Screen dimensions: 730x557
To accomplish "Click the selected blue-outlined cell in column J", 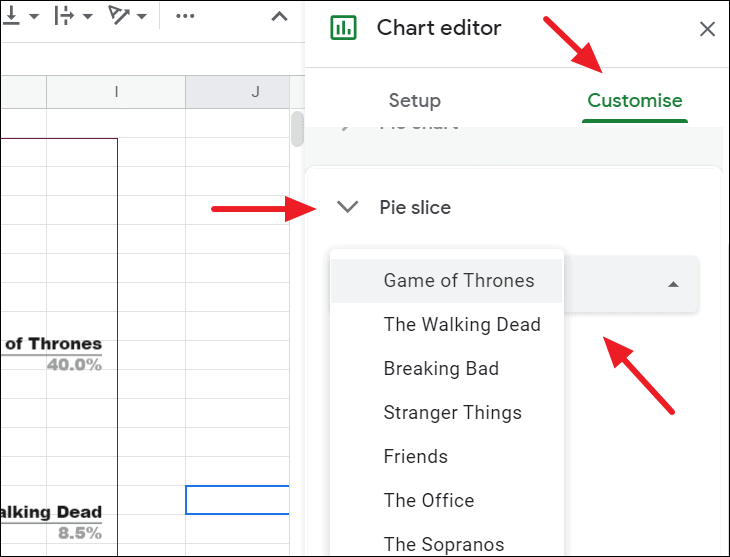I will point(237,500).
